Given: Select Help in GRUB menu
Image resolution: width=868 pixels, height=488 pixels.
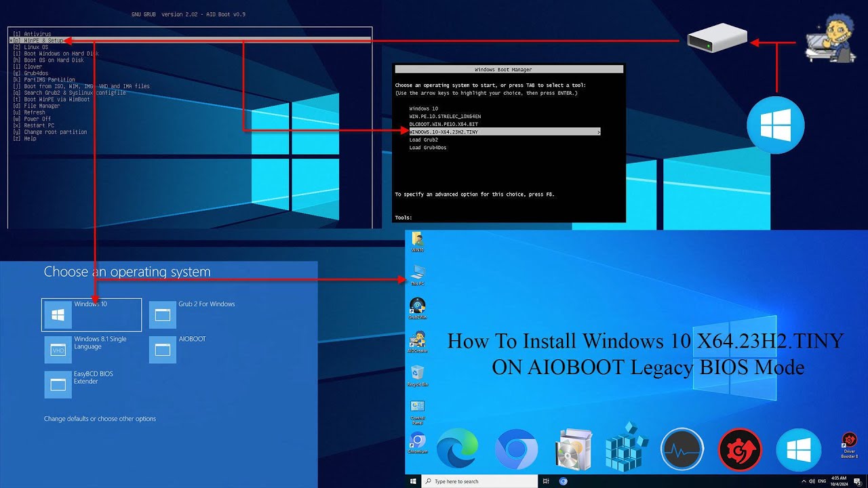Looking at the screenshot, I should (x=24, y=139).
